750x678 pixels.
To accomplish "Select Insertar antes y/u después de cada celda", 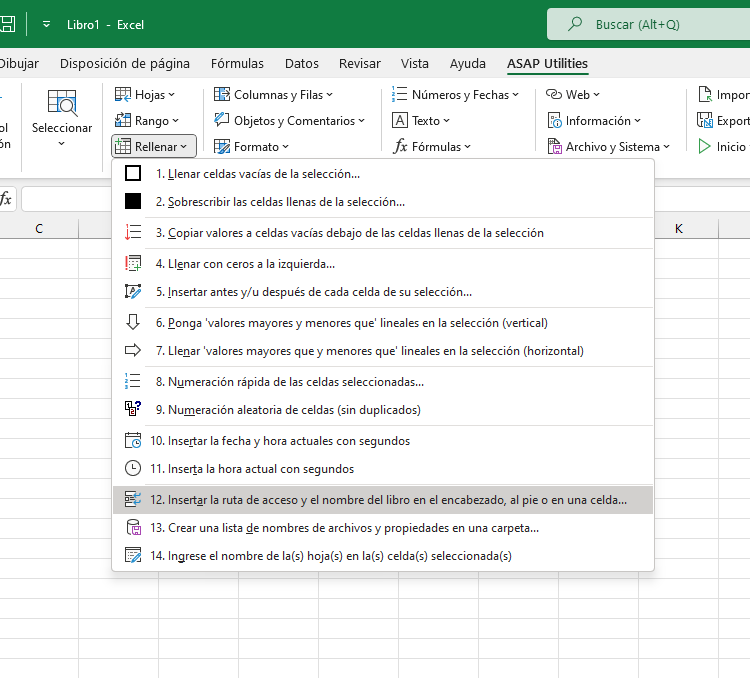I will pos(383,292).
